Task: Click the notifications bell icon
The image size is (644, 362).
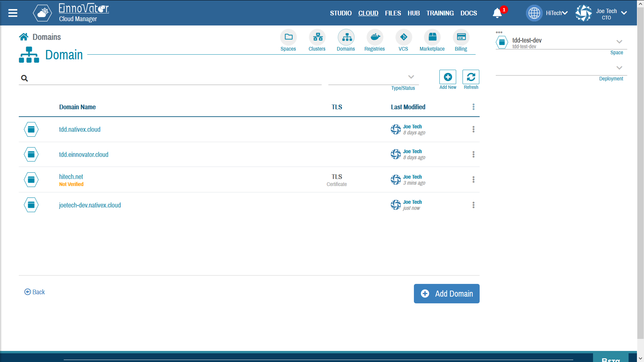Action: click(498, 13)
